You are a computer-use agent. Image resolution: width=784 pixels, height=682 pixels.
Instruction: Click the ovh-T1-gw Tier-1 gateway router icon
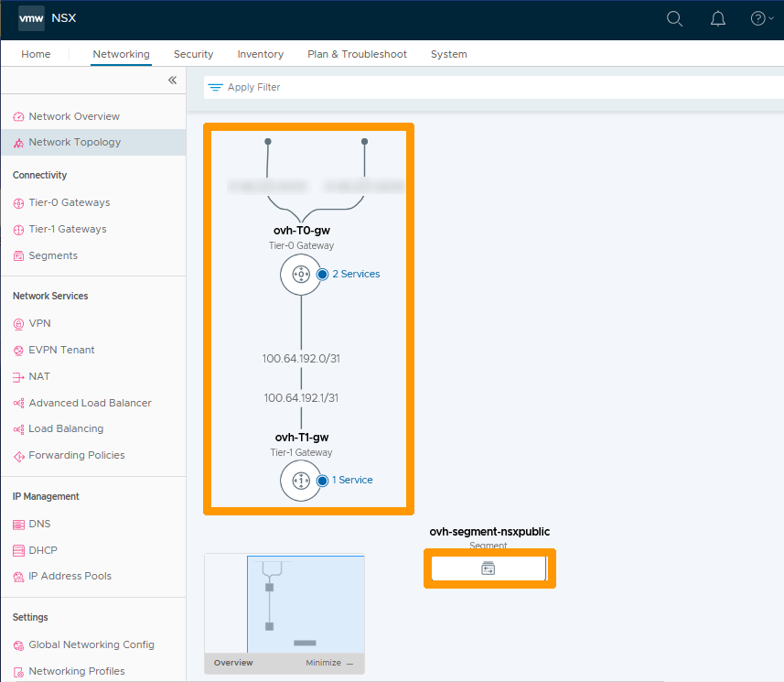[300, 481]
